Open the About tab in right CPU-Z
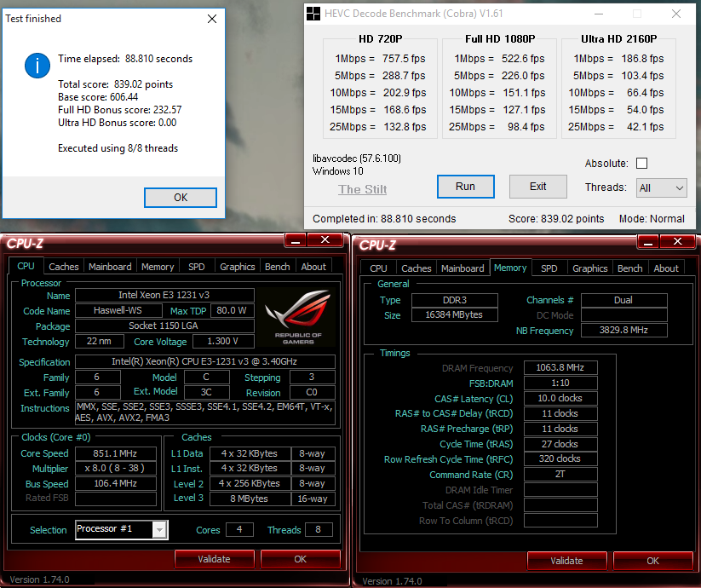Image resolution: width=701 pixels, height=588 pixels. pos(666,268)
